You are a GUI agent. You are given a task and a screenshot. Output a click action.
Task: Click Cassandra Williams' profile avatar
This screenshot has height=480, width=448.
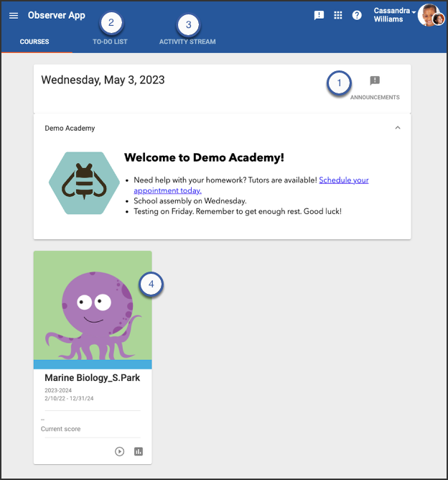(429, 15)
